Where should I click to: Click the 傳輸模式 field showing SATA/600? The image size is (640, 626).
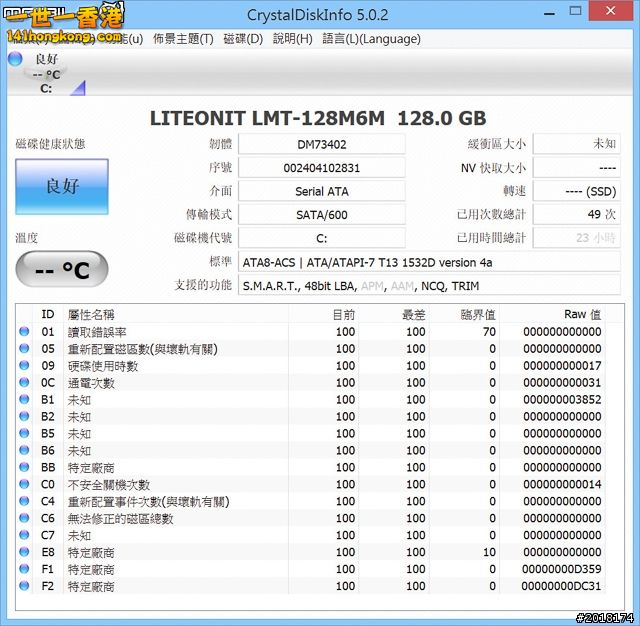(322, 215)
